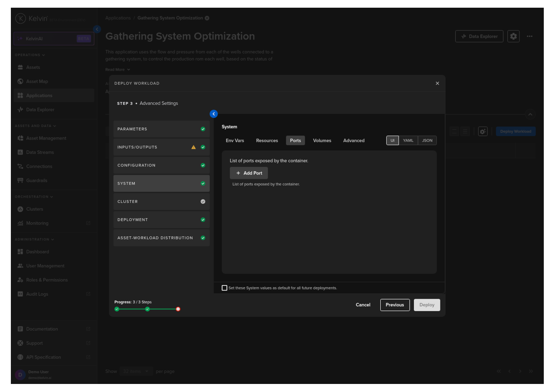Switch editor view to JSON

coord(427,141)
